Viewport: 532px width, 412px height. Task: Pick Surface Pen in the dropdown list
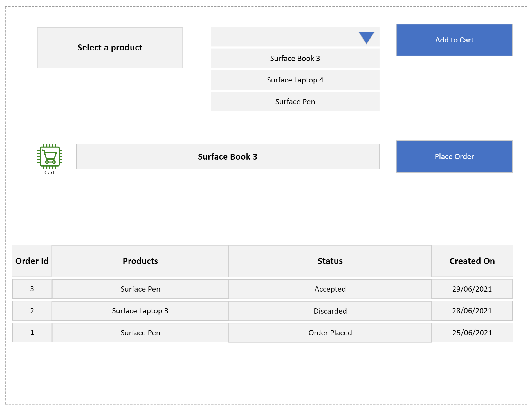(295, 102)
